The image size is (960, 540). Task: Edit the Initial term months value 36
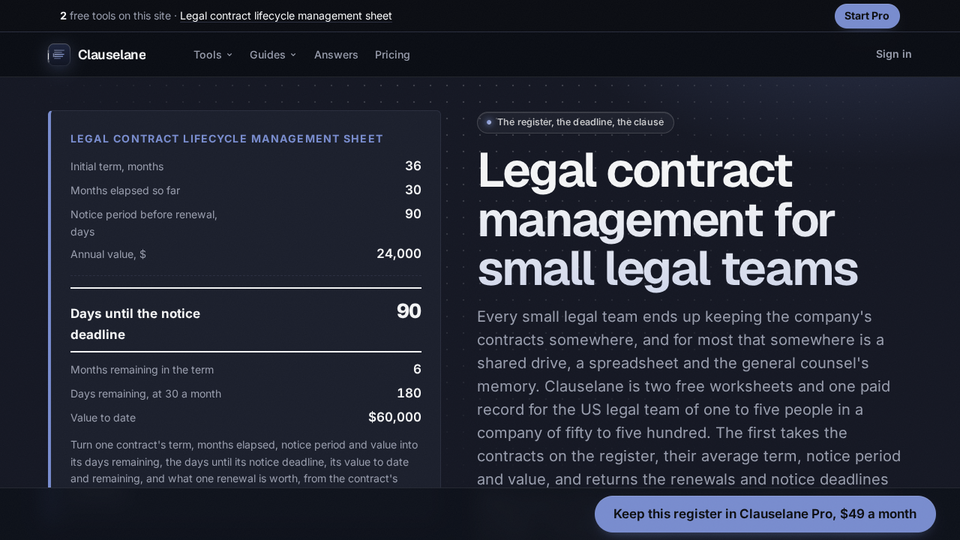coord(413,166)
